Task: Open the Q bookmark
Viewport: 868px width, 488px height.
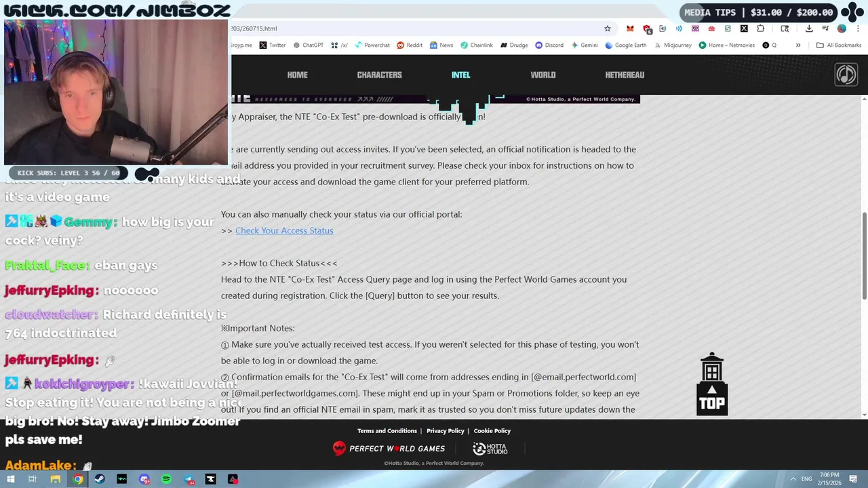Action: click(770, 45)
